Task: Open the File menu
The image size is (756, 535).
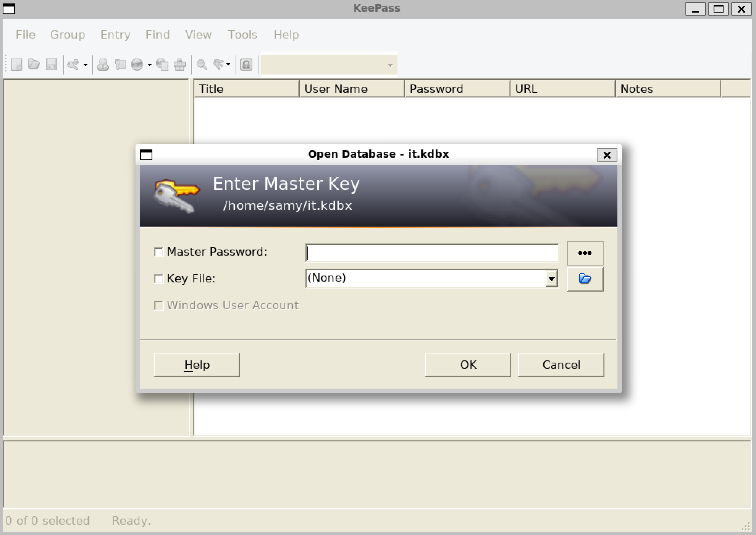Action: (x=26, y=35)
